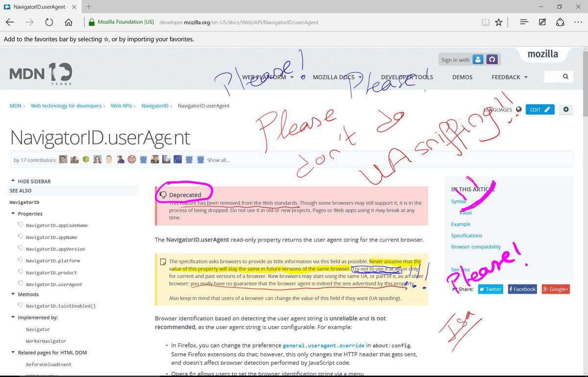
Task: Open NavigatorID.platform sidebar link
Action: click(52, 261)
